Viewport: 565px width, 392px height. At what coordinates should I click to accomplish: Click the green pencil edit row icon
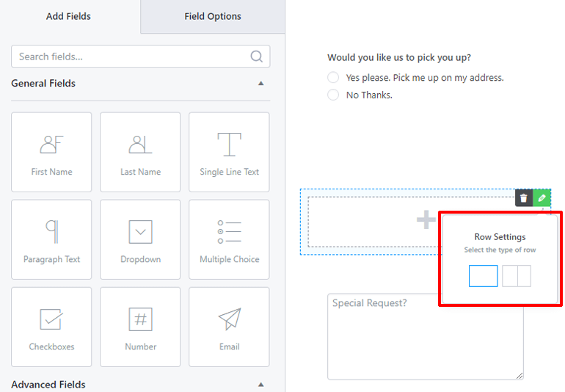pos(542,198)
